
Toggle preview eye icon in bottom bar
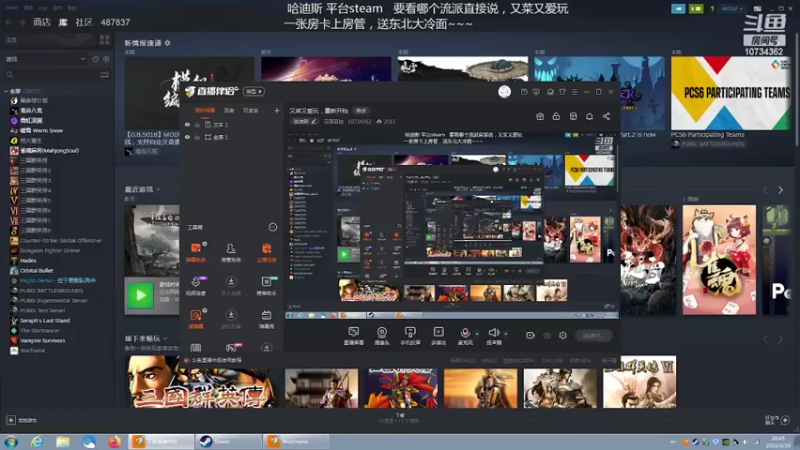click(547, 335)
